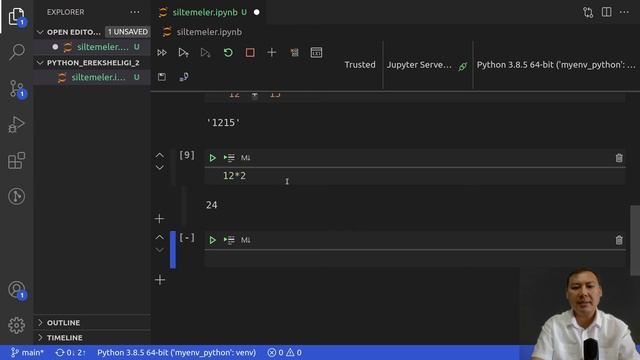Viewport: 640px width, 360px height.
Task: Run the empty last cell
Action: click(x=212, y=240)
